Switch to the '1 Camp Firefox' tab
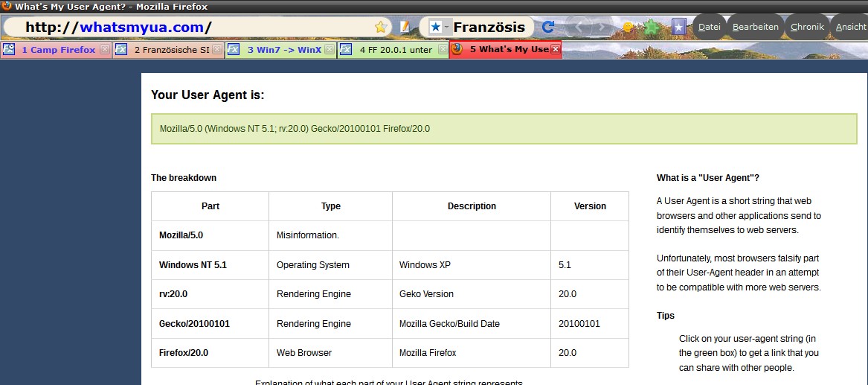Image resolution: width=868 pixels, height=385 pixels. click(58, 50)
